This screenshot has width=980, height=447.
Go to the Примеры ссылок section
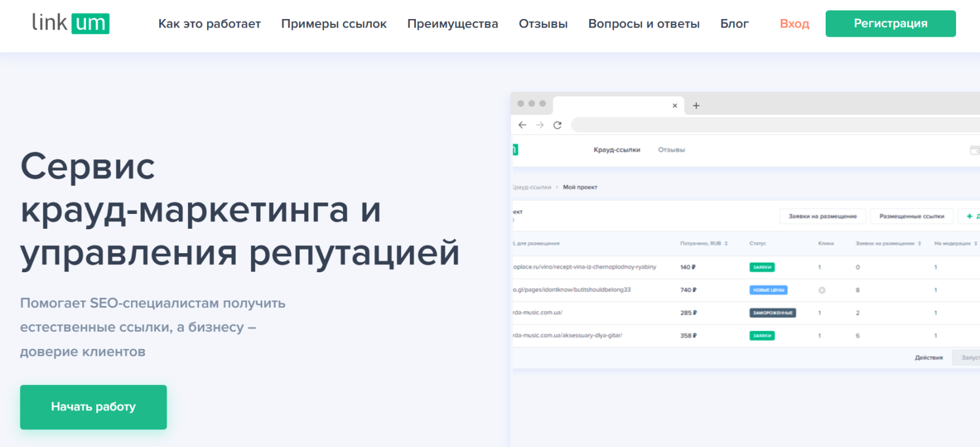pos(334,24)
